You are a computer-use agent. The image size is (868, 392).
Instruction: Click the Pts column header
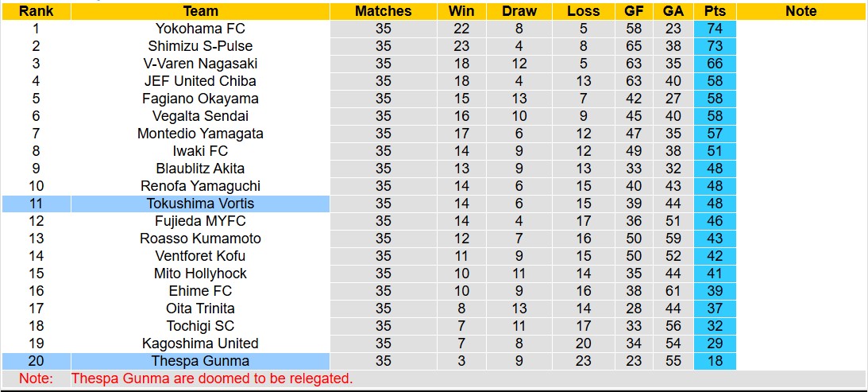pyautogui.click(x=715, y=11)
